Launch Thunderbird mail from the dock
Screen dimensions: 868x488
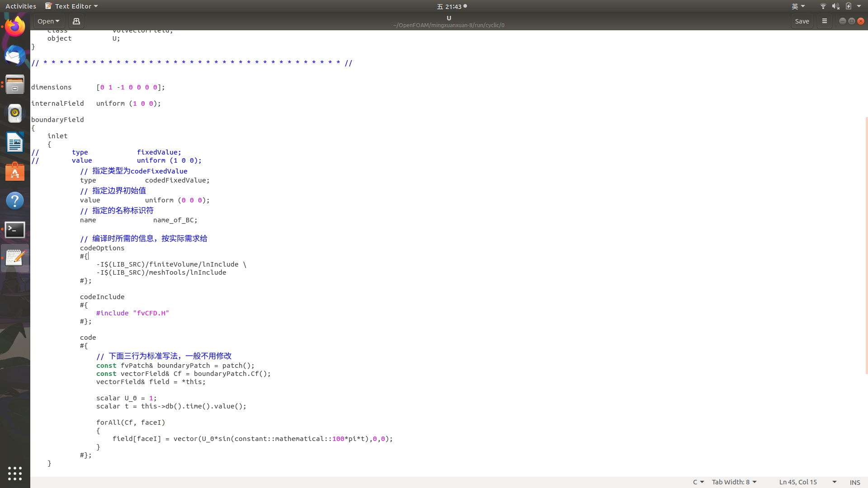tap(15, 56)
